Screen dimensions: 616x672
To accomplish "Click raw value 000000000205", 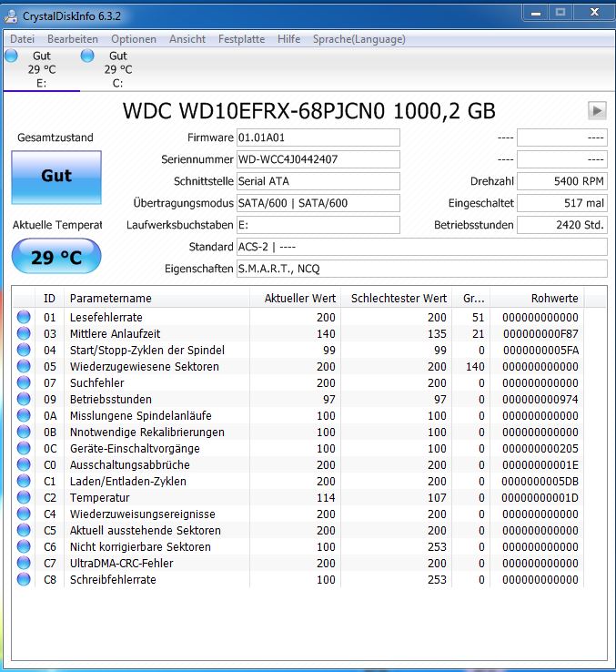I will [540, 448].
